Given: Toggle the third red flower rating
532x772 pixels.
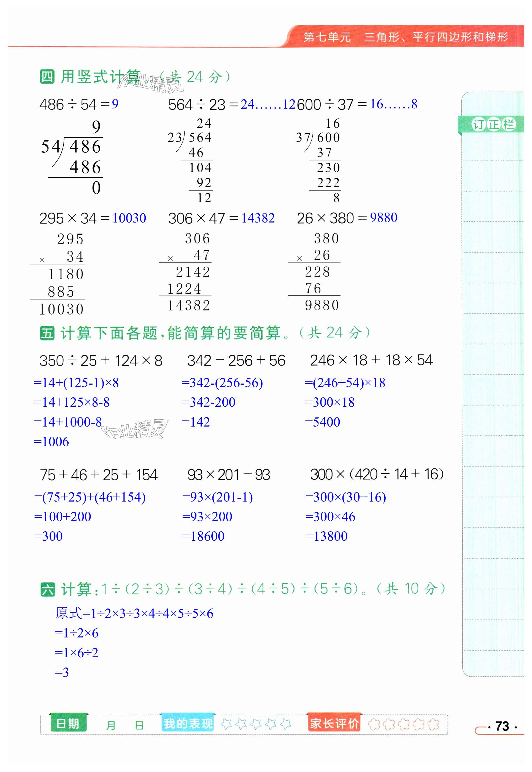Looking at the screenshot, I should tap(404, 724).
